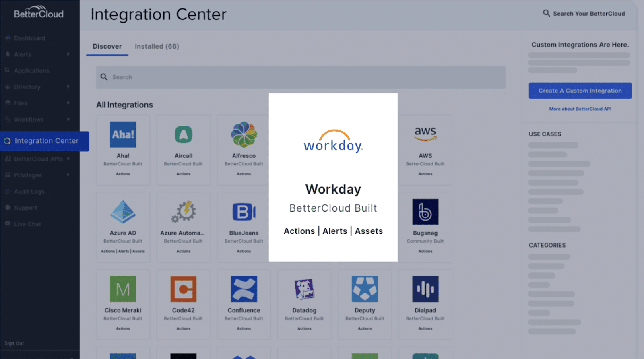The image size is (644, 359).
Task: Click the Workday card title
Action: [x=333, y=189]
